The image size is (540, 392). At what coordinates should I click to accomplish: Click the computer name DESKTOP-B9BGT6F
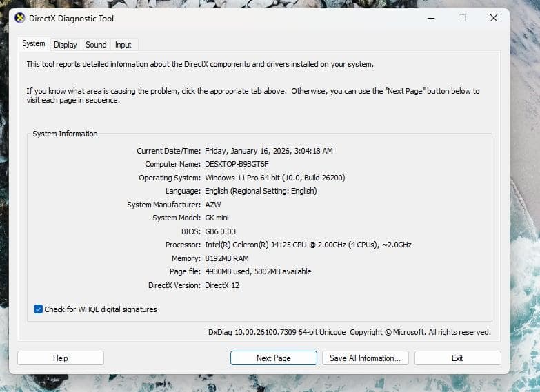pos(237,164)
